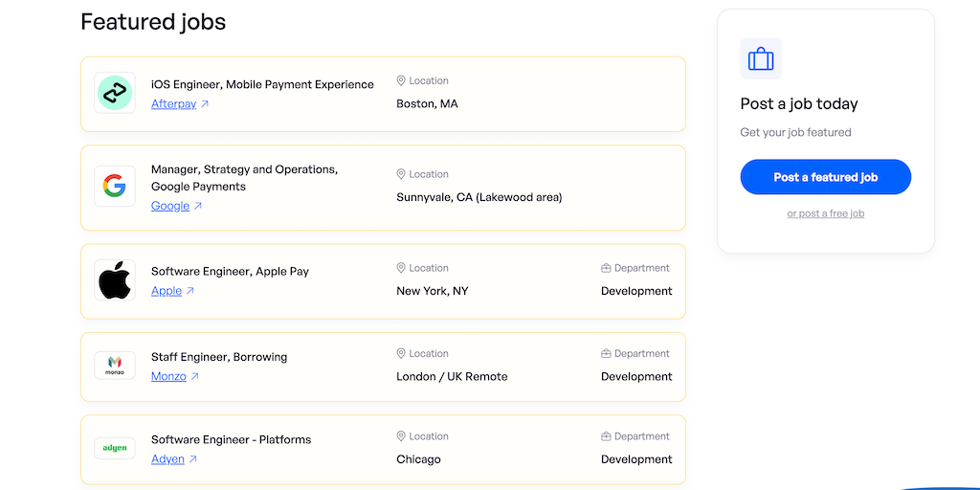Viewport: 980px width, 490px height.
Task: Click the briefcase icon in Post a job card
Action: pos(761,59)
